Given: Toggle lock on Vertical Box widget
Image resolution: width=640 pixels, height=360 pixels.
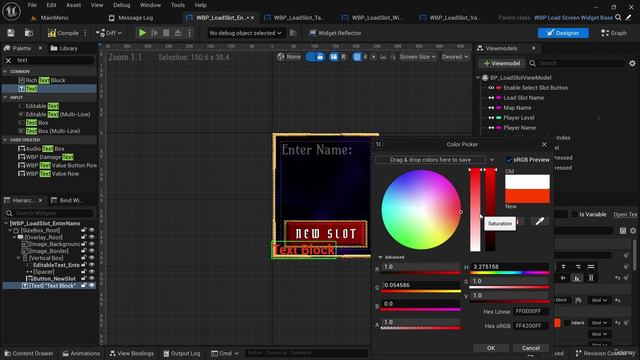Looking at the screenshot, I should pos(84,258).
